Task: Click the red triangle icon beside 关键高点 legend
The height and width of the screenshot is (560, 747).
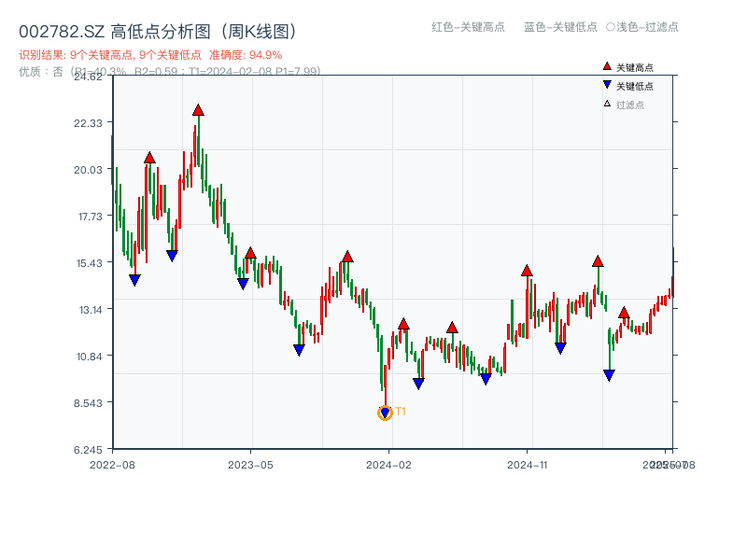Action: 607,66
